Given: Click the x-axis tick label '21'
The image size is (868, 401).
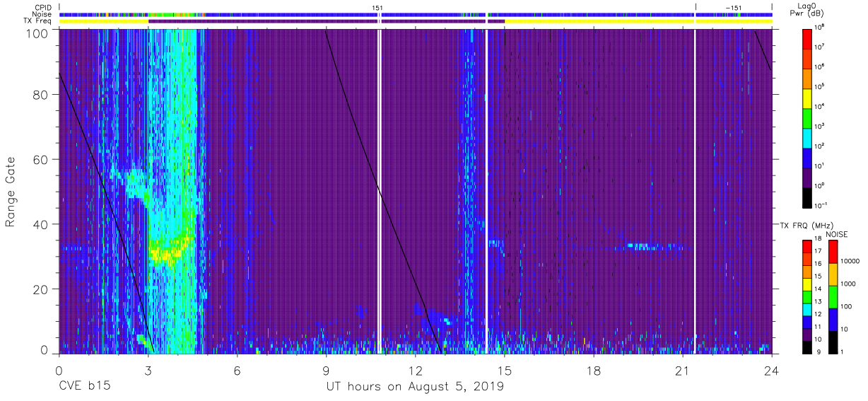Looking at the screenshot, I should pos(683,371).
